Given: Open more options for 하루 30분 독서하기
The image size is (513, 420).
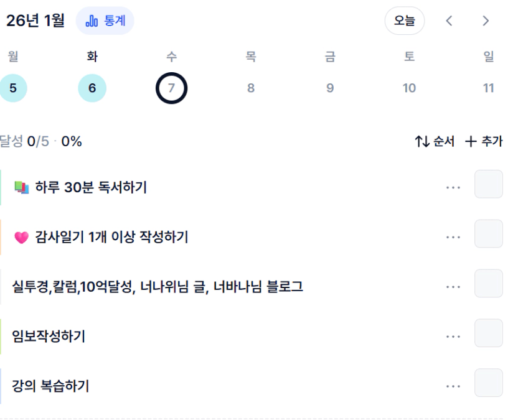Looking at the screenshot, I should pyautogui.click(x=453, y=187).
